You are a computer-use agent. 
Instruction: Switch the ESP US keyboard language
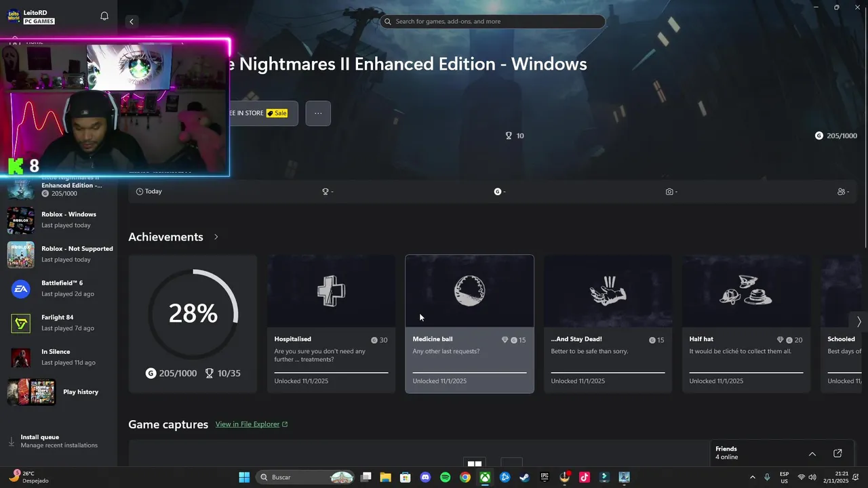click(x=785, y=477)
